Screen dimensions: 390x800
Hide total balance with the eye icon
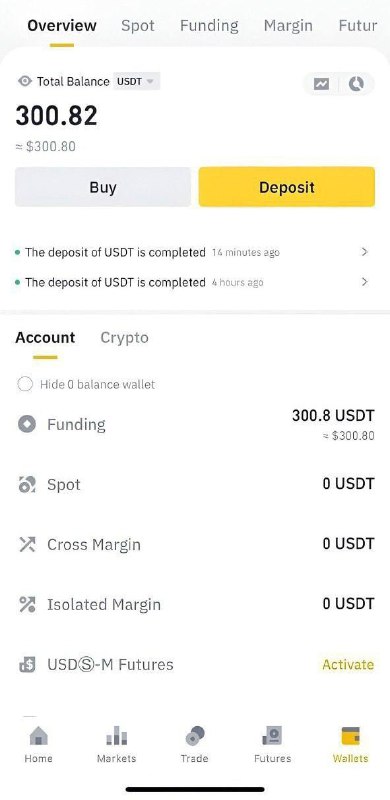point(25,81)
